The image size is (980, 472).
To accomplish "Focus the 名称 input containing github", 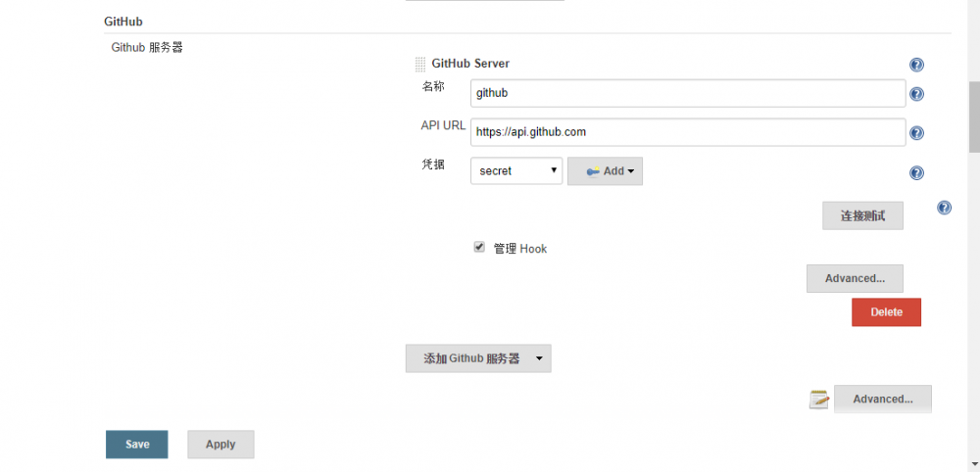I will [x=688, y=93].
